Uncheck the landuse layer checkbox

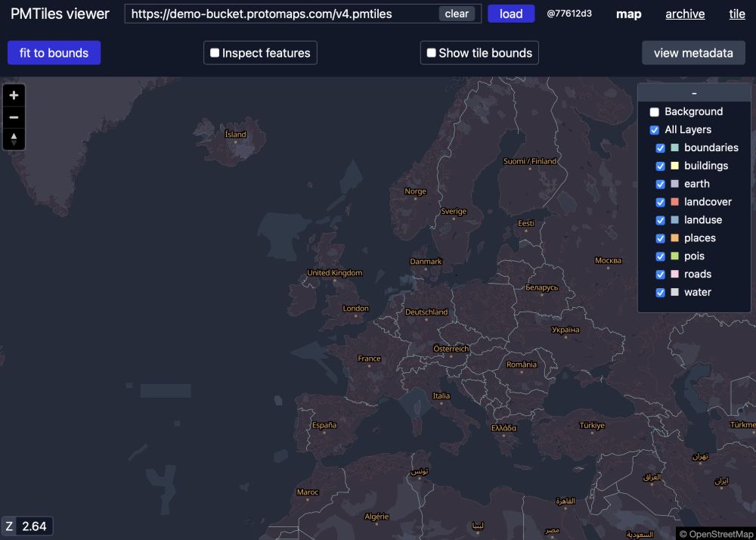coord(661,220)
